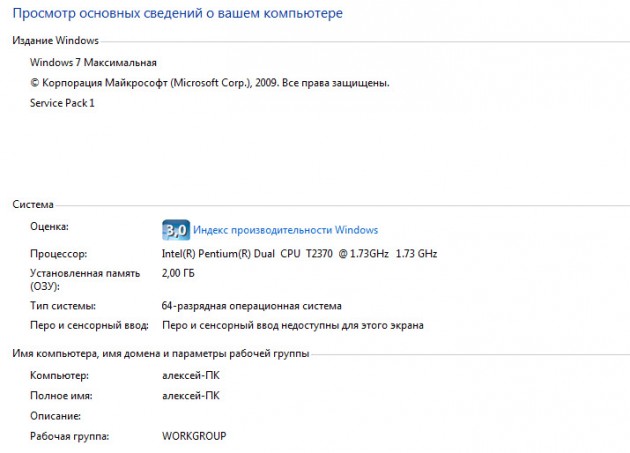Click the Intel Pentium Dual T2370 processor value
This screenshot has height=453, width=630.
(x=299, y=254)
